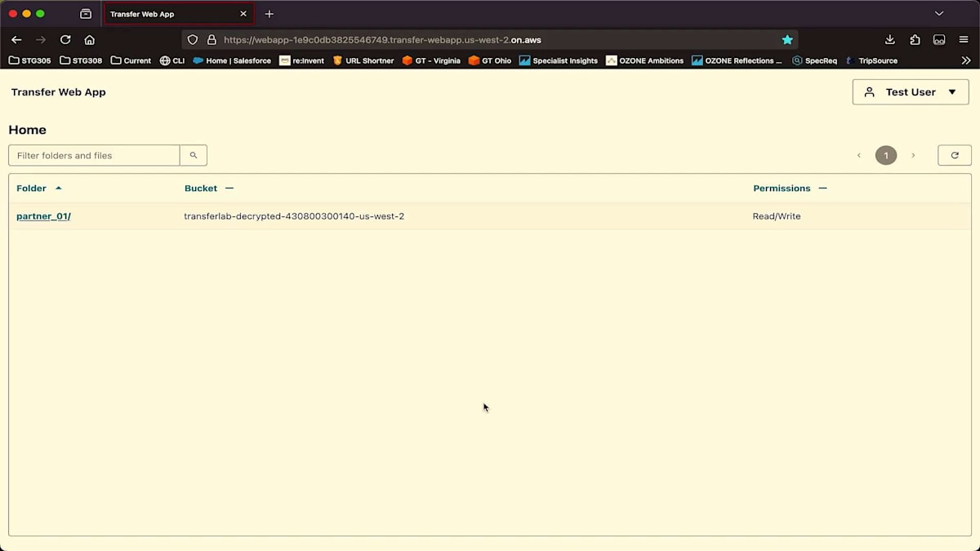Open the GT Ohio bookmark
The width and height of the screenshot is (980, 551).
[x=490, y=60]
